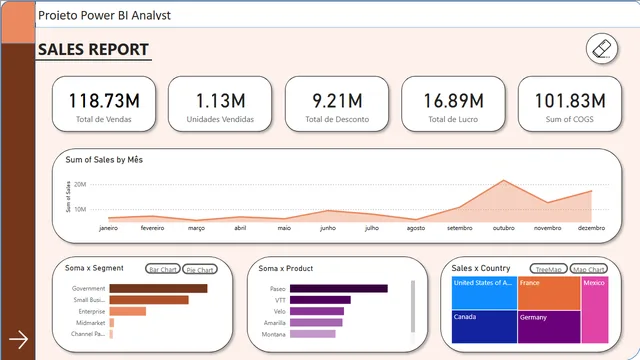Select the Paseo product bar
The height and width of the screenshot is (360, 640).
339,289
